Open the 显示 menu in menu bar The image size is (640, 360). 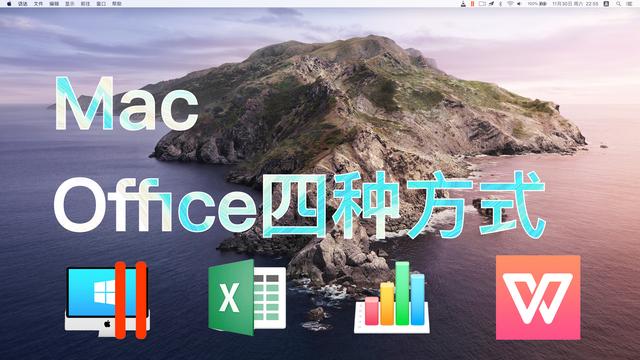pyautogui.click(x=70, y=4)
